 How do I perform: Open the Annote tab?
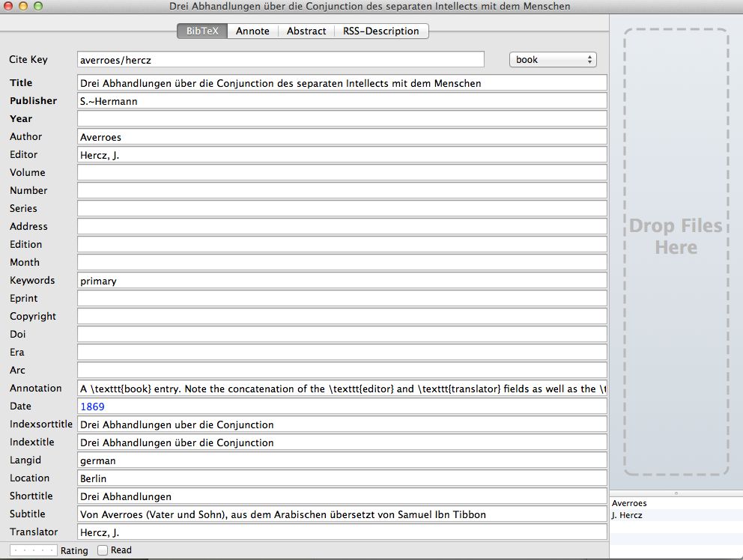(x=252, y=31)
